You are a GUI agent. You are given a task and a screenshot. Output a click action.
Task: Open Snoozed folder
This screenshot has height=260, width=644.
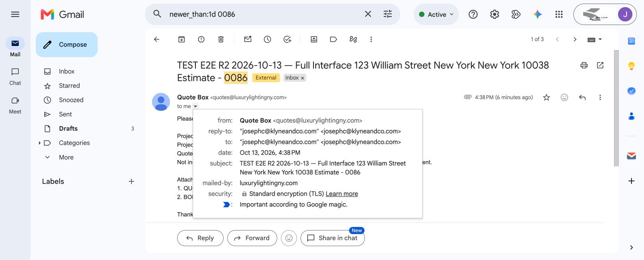click(x=71, y=100)
